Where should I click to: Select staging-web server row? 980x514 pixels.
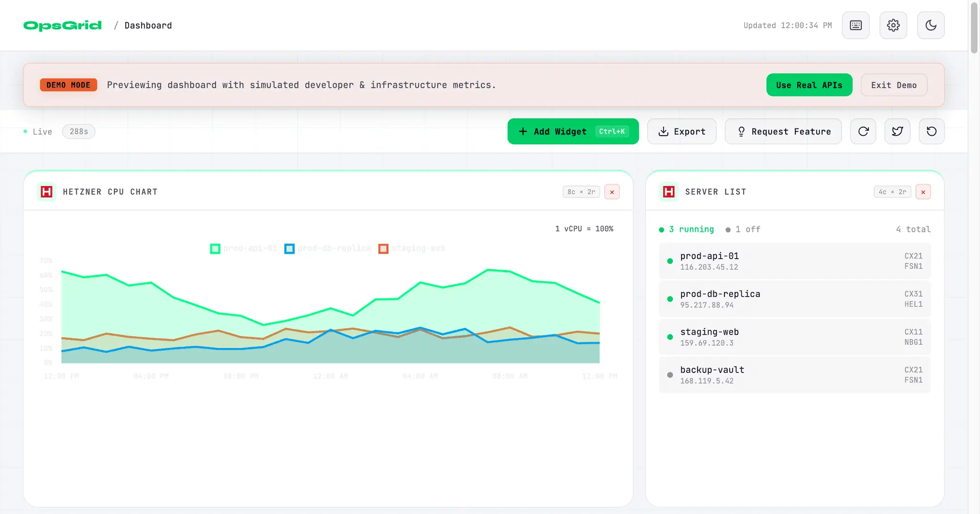point(795,337)
